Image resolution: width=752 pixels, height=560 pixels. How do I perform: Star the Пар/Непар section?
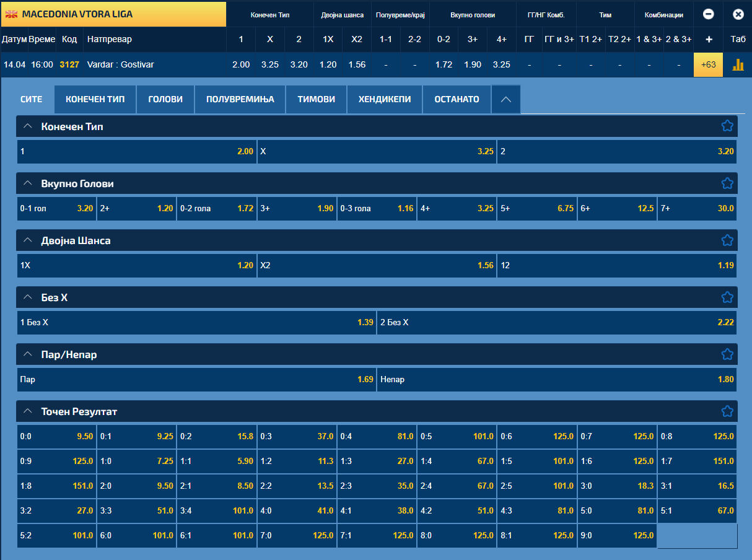[x=727, y=354]
